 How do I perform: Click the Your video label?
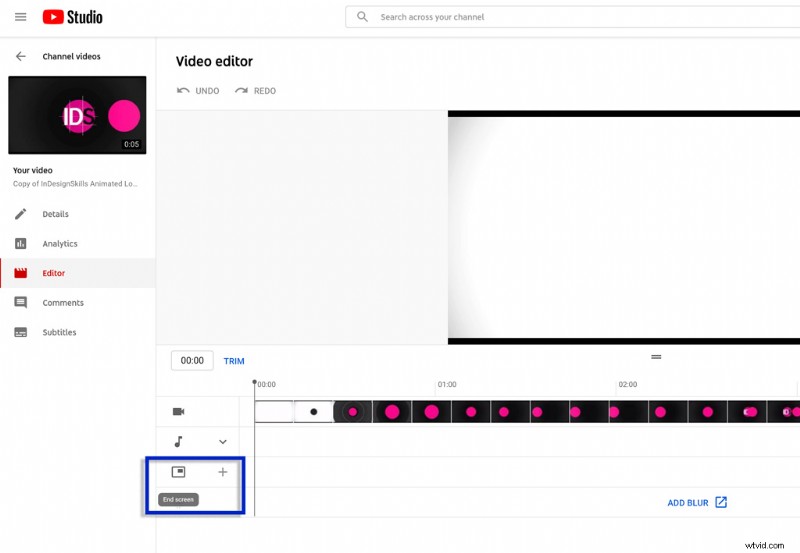33,170
